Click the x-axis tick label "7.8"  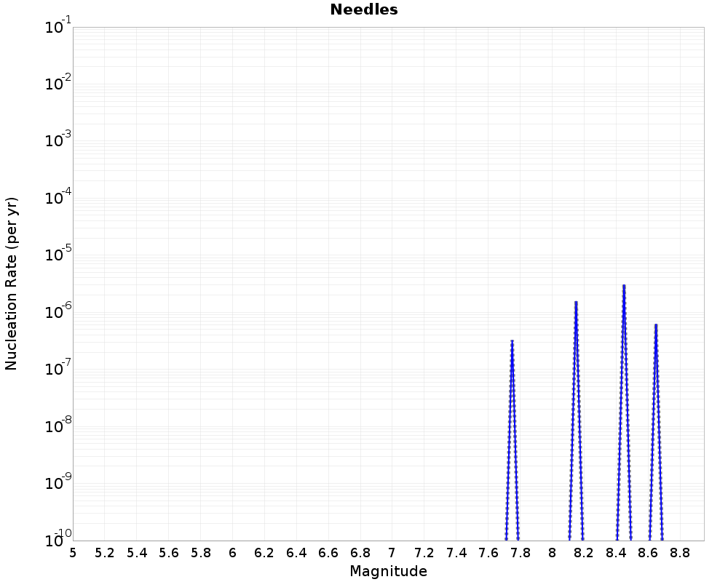click(x=520, y=553)
